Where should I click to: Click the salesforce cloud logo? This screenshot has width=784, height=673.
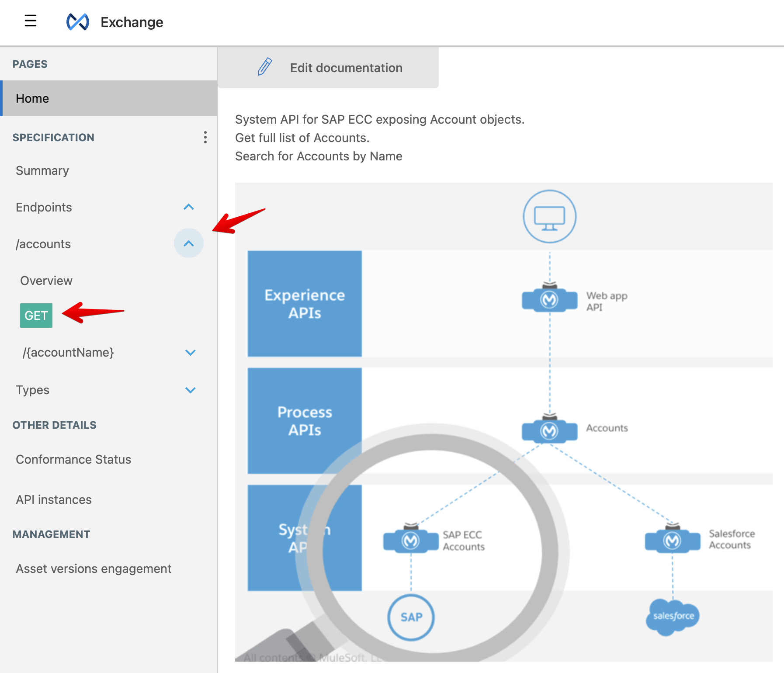pos(673,617)
